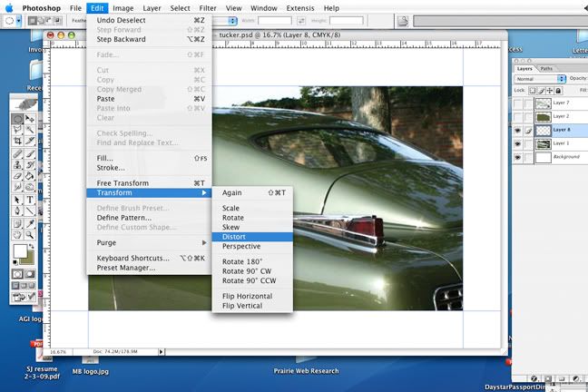Select the Smudge tool
Viewport: 588px width, 392px height.
tap(17, 186)
